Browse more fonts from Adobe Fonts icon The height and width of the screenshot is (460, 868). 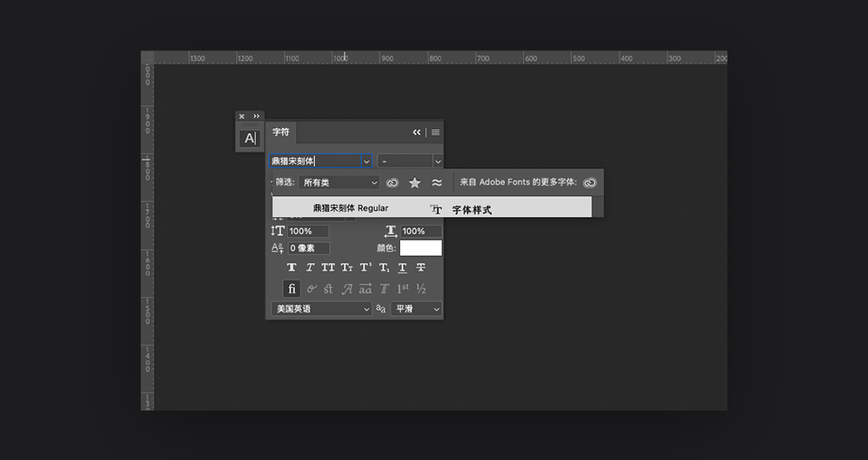[x=589, y=183]
